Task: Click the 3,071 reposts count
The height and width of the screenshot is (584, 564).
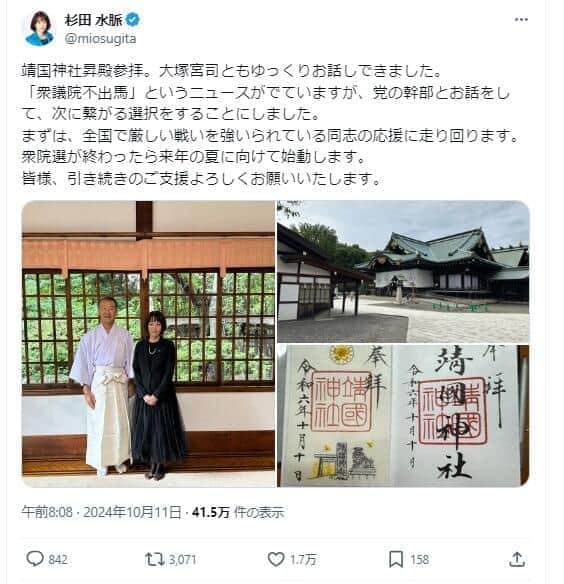Action: (x=182, y=559)
